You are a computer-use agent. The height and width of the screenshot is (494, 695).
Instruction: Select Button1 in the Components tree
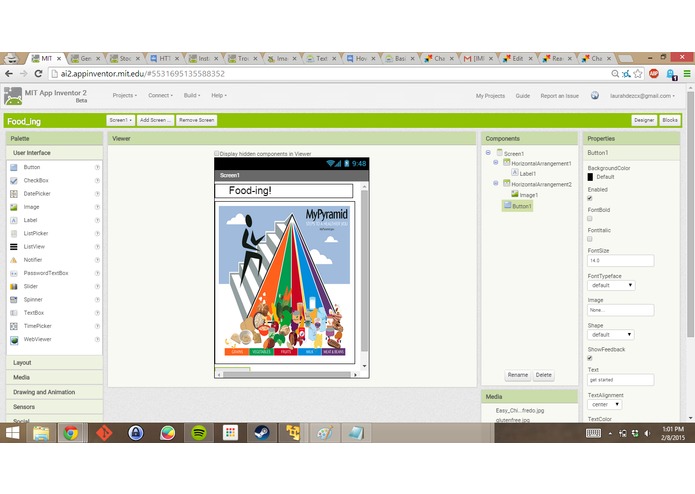coord(518,206)
